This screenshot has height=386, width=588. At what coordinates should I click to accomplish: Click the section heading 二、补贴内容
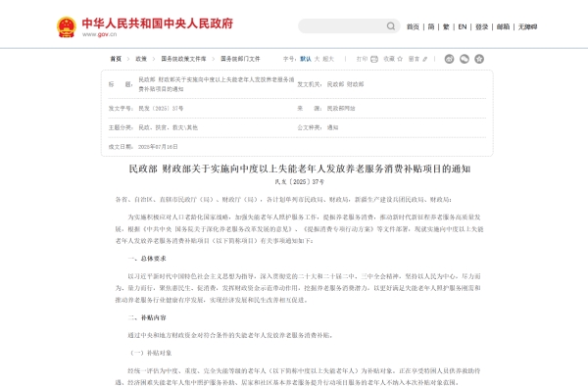pos(147,317)
